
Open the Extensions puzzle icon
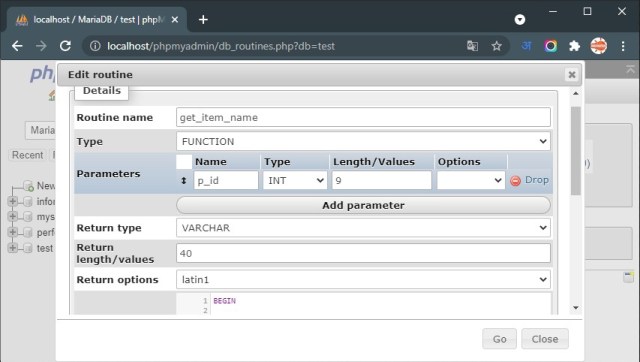tap(574, 46)
